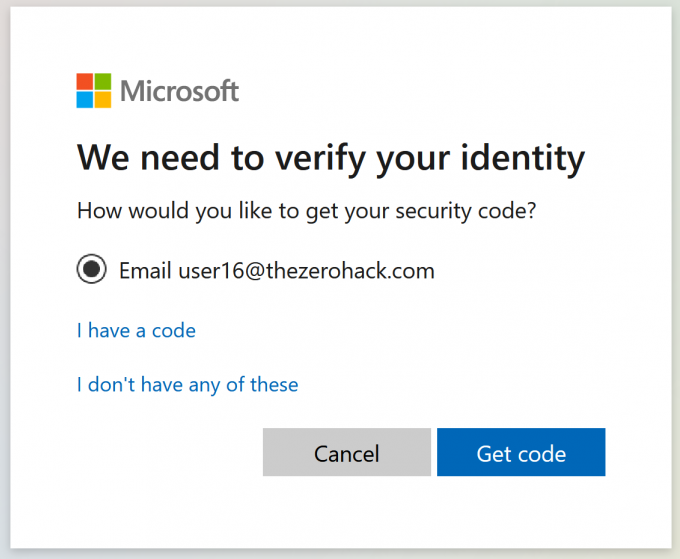Click the user16@thezerohack.com address text
The height and width of the screenshot is (559, 680).
click(x=306, y=270)
